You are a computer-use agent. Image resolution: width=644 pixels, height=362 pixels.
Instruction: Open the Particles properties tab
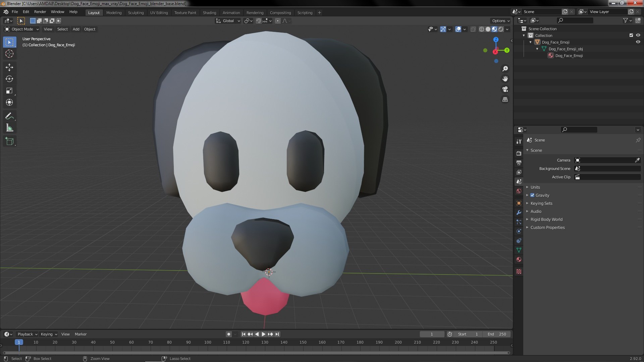(519, 222)
